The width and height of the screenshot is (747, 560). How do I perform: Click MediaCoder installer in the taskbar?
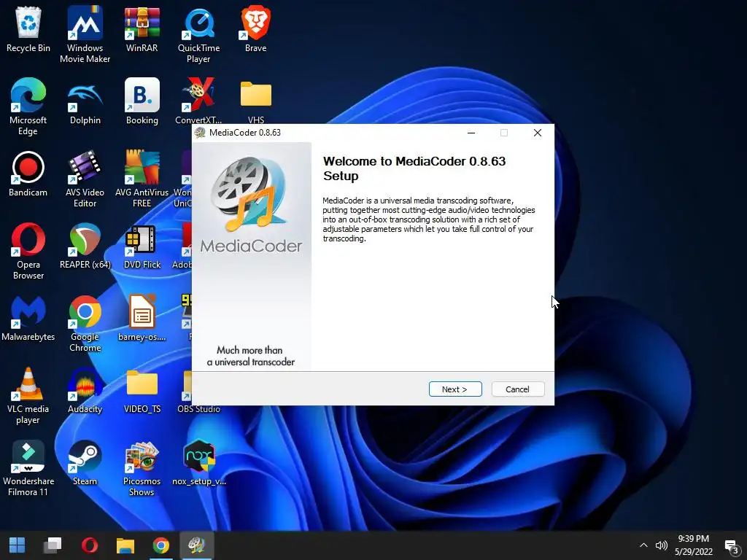[x=197, y=545]
